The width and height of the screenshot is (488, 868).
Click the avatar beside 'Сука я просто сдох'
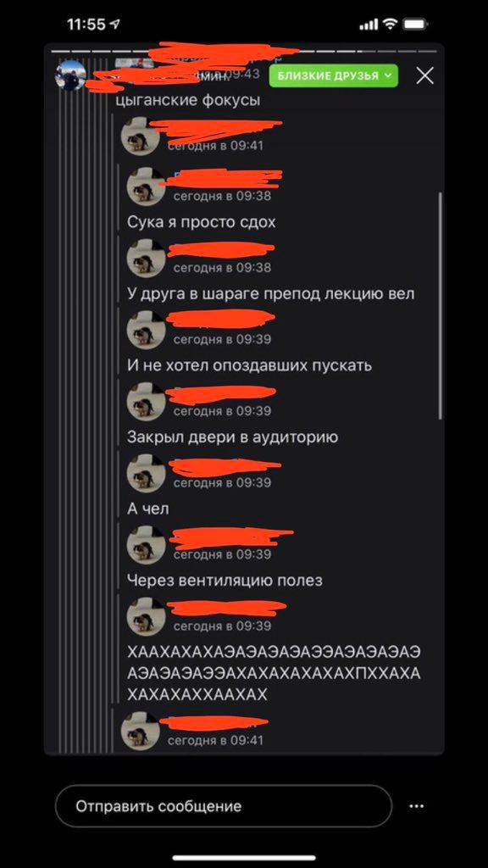pyautogui.click(x=147, y=186)
